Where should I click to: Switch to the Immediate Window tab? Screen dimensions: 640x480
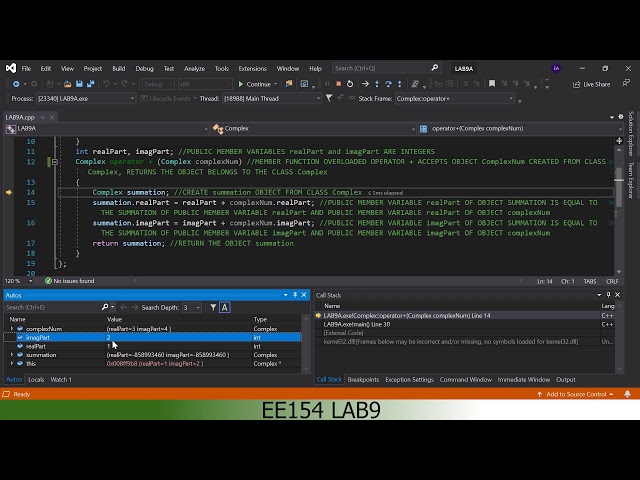click(x=524, y=380)
